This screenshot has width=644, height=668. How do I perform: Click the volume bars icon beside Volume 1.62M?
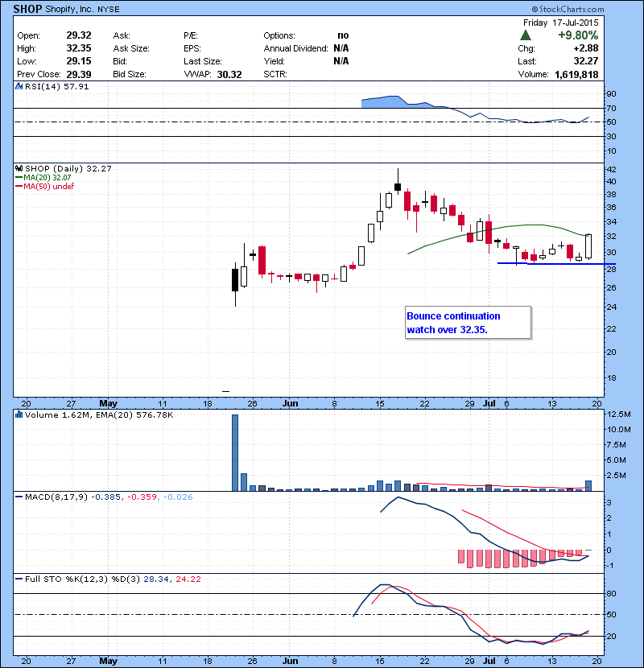(x=19, y=414)
